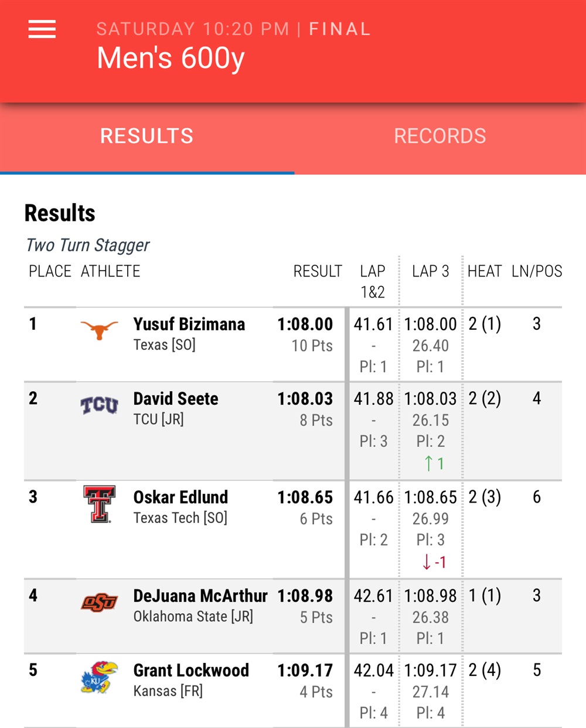586x728 pixels.
Task: Tap the red down arrow in Oskar Edlund's row
Action: point(427,562)
